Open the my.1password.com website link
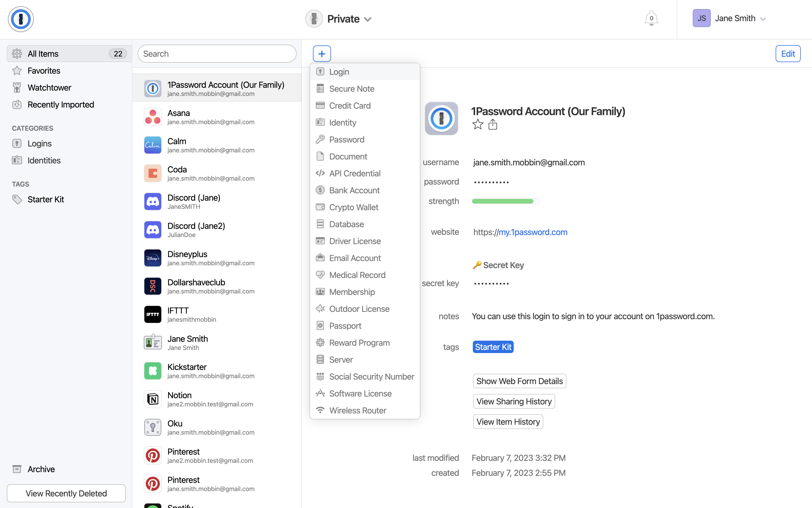 [533, 232]
